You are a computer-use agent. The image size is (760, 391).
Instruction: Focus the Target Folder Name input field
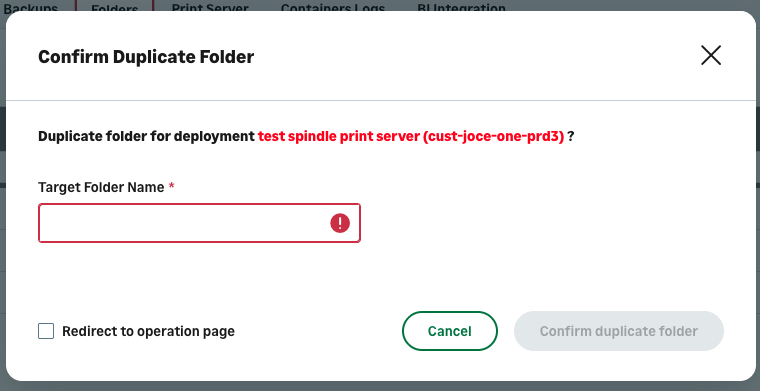199,223
